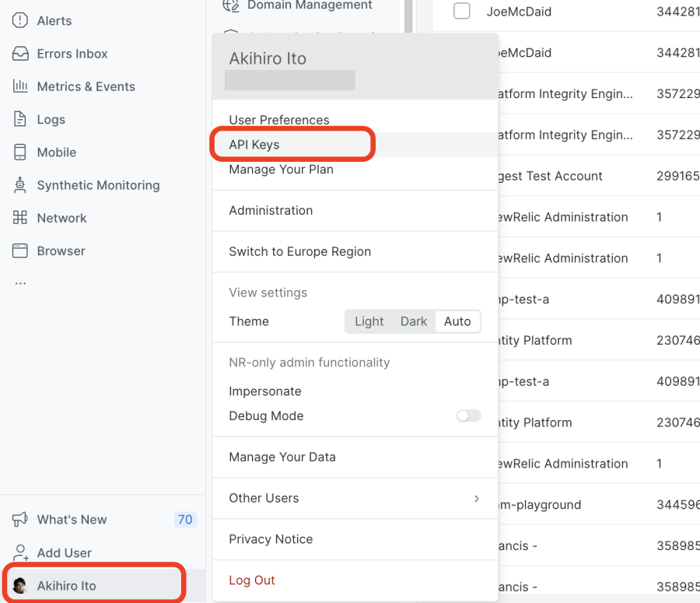Screen dimensions: 700x603
Task: Click the Alerts icon in sidebar
Action: point(20,21)
